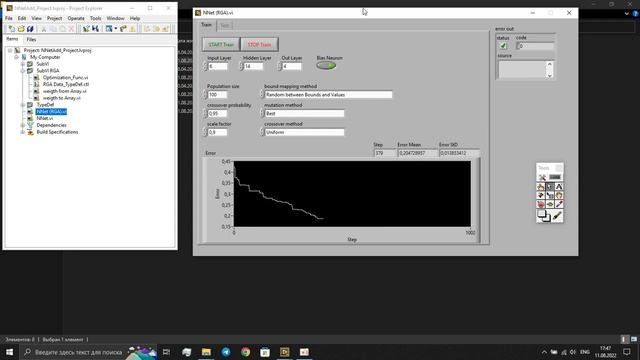This screenshot has height=360, width=640.
Task: Open Task View on the taskbar
Action: [167, 352]
